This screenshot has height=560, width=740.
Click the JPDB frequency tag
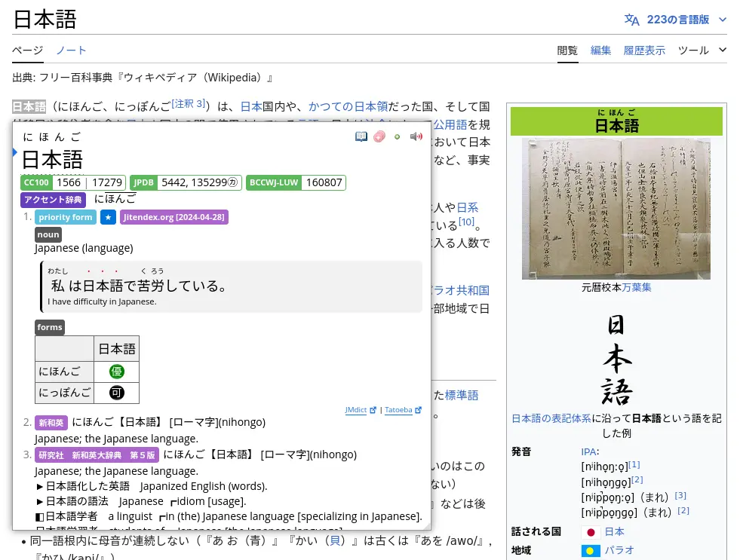[x=143, y=183]
